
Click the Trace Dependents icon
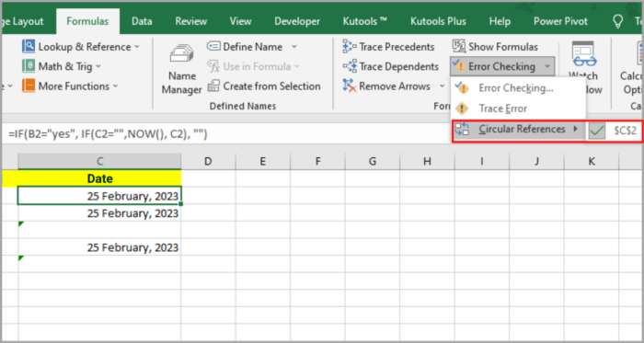(350, 66)
